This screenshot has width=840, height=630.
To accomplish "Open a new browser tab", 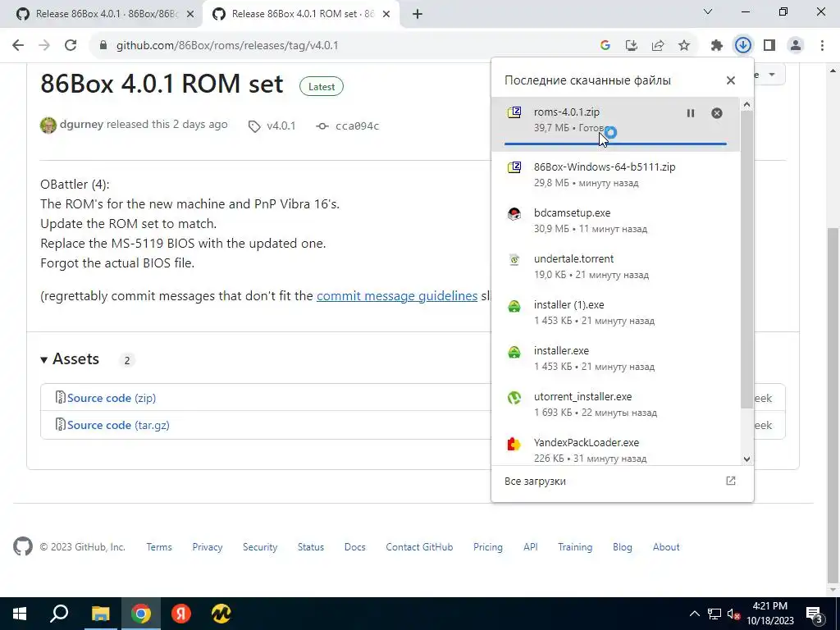I will click(418, 15).
